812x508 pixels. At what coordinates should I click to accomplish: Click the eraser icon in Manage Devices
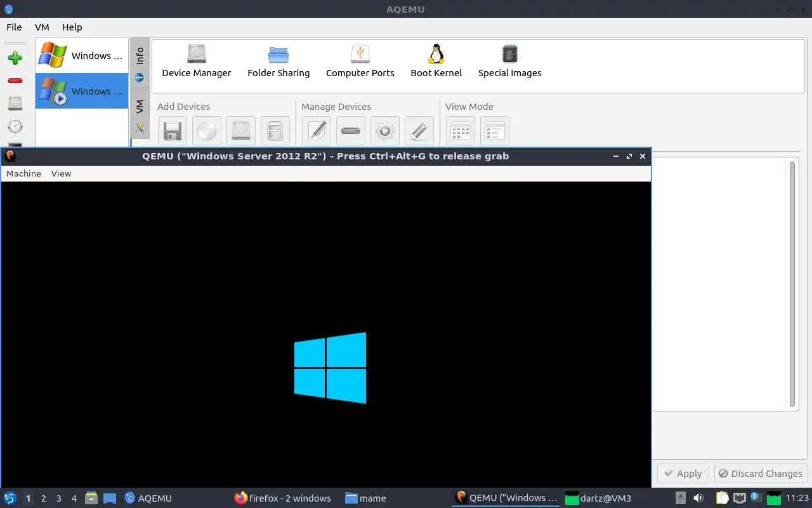(419, 131)
